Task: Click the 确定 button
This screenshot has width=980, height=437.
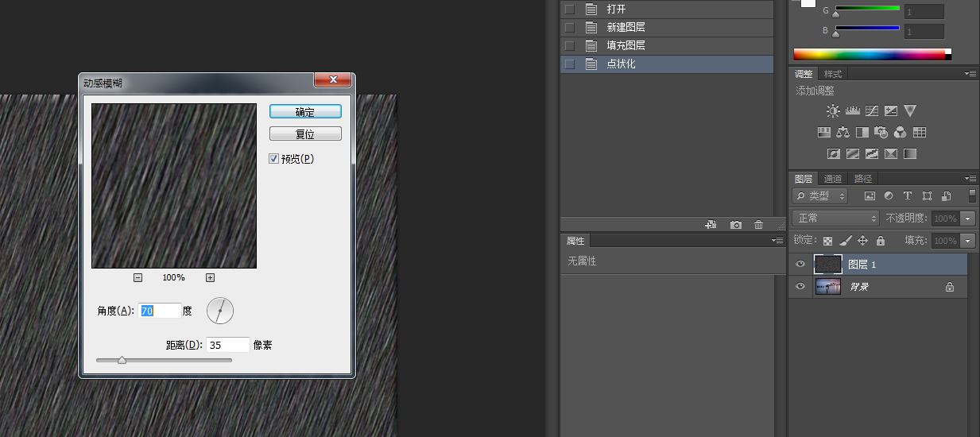Action: pyautogui.click(x=305, y=112)
